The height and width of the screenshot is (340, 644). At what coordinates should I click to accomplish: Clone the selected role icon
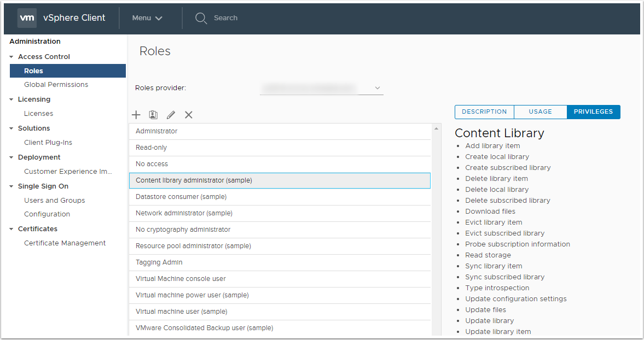tap(153, 115)
